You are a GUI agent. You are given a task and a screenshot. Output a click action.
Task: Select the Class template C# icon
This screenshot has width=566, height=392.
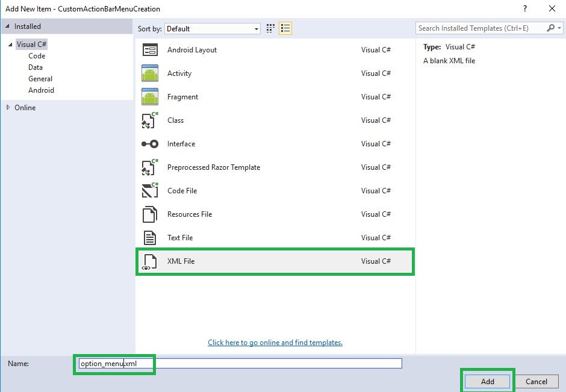click(x=150, y=120)
